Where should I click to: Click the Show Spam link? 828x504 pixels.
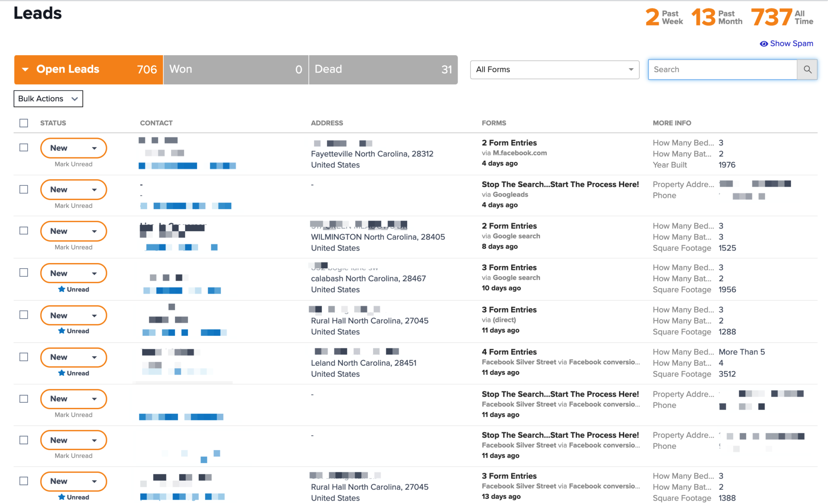coord(791,44)
